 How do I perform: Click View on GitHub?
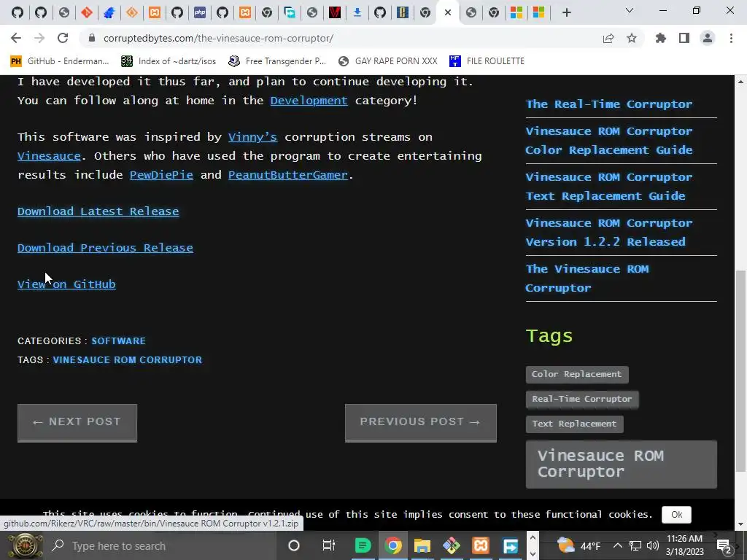pos(66,284)
